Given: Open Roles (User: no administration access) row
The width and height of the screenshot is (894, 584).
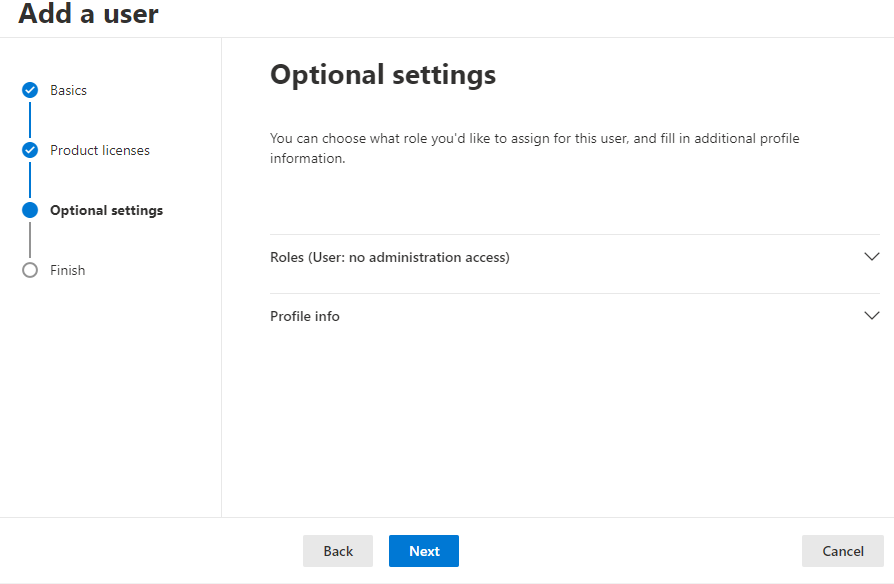Looking at the screenshot, I should pyautogui.click(x=575, y=257).
